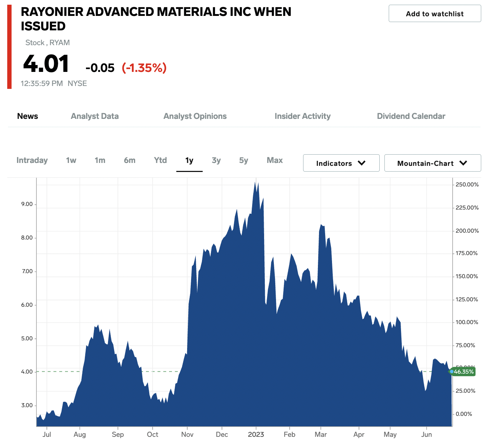Select 5y chart range

(243, 160)
